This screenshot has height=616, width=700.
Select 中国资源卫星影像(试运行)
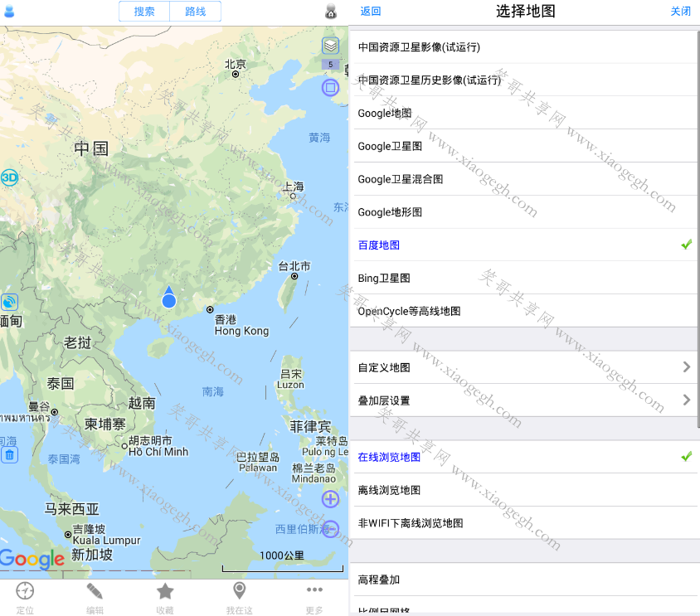click(x=523, y=47)
